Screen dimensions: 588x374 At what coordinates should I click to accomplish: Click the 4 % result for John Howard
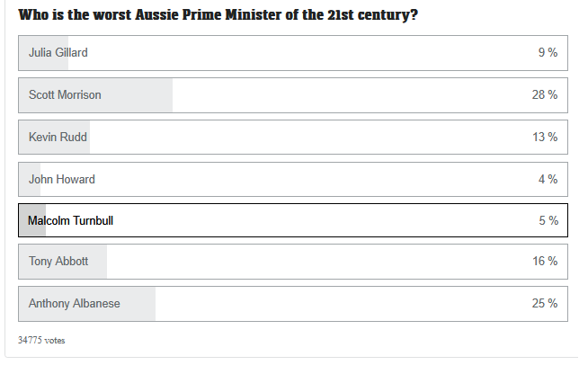click(x=548, y=179)
